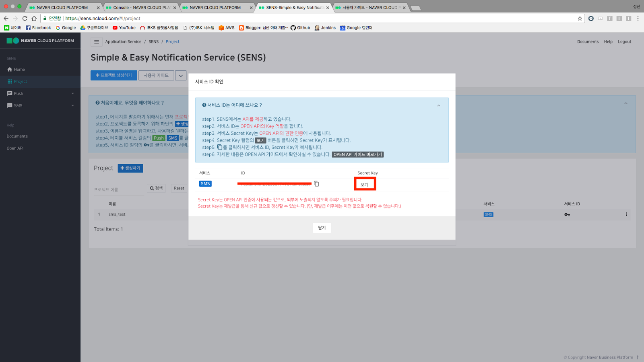Viewport: 644px width, 362px height.
Task: Open the Help link in the top header
Action: pos(608,42)
